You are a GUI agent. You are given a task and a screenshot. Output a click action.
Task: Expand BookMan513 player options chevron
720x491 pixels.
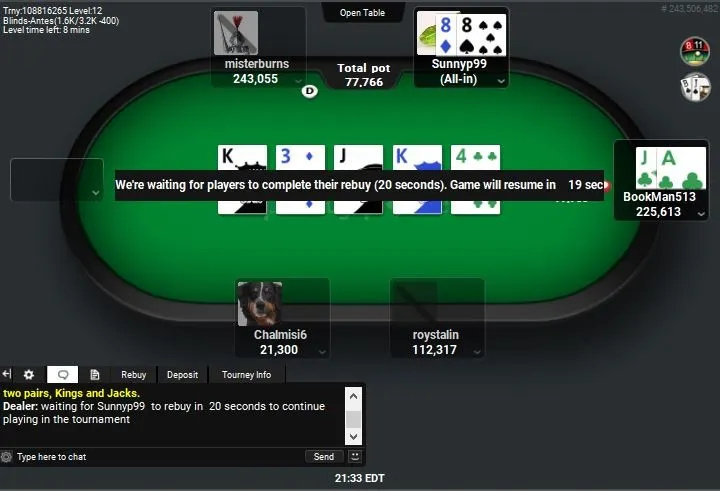(x=701, y=214)
